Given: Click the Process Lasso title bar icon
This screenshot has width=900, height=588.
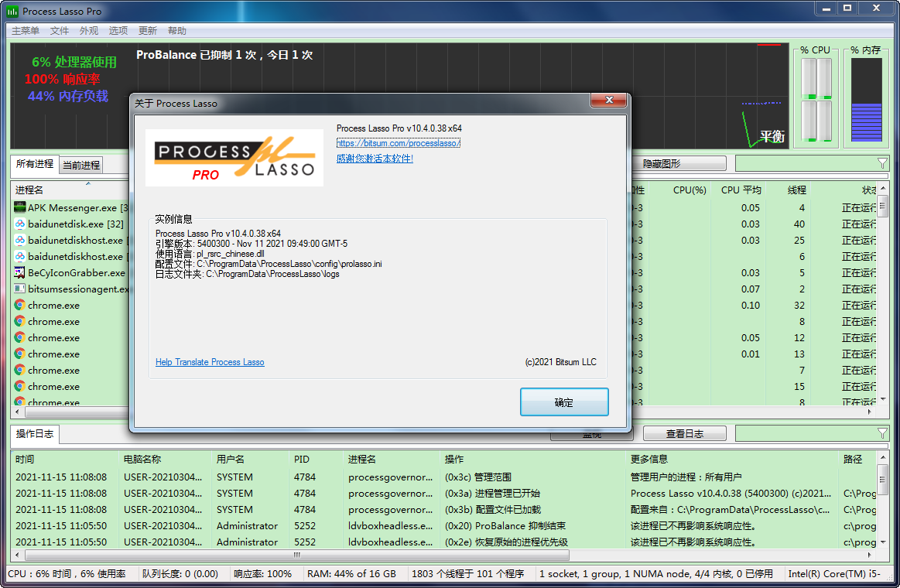Looking at the screenshot, I should tap(12, 11).
